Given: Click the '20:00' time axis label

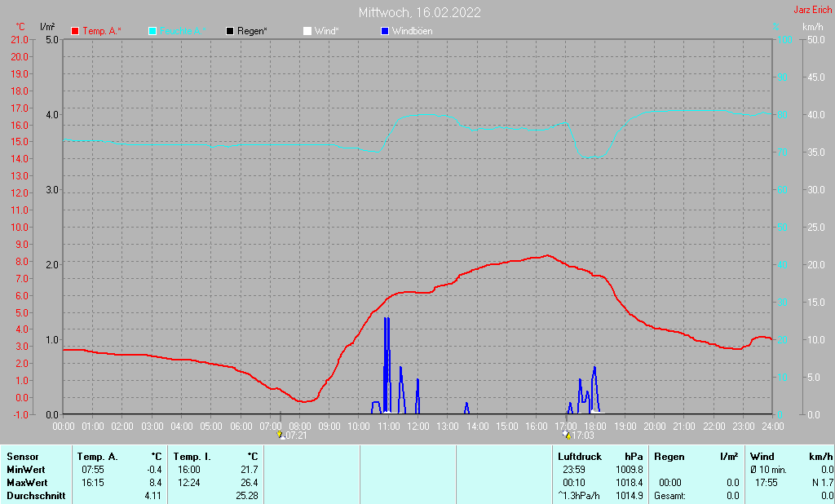Looking at the screenshot, I should (x=655, y=427).
